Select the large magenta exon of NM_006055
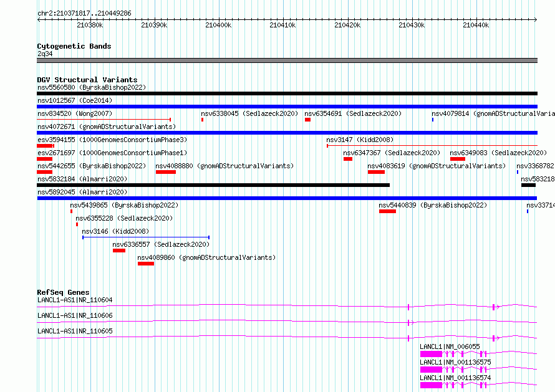The height and width of the screenshot is (392, 555). (x=431, y=354)
